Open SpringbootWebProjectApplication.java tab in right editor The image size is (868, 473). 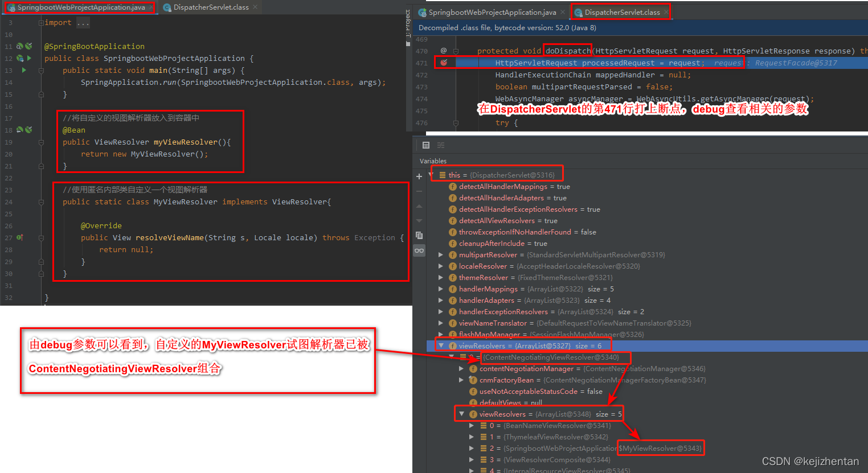point(492,12)
